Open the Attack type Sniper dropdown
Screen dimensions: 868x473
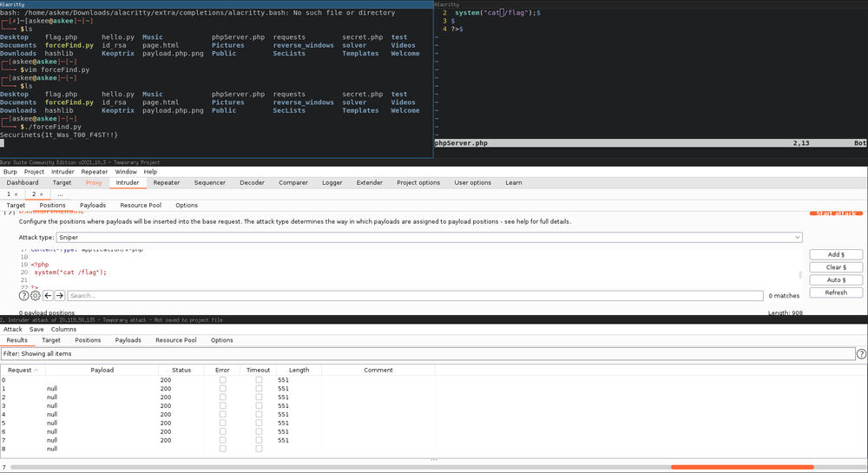pyautogui.click(x=429, y=237)
